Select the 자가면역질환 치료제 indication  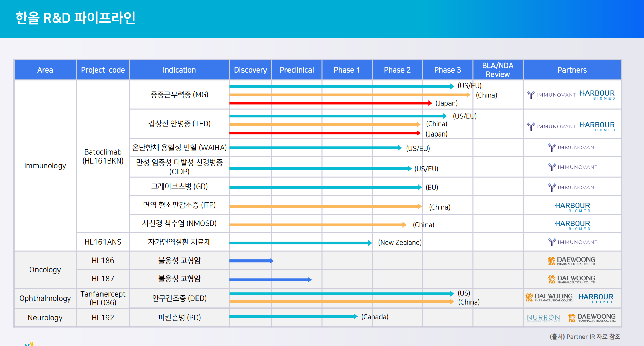tap(179, 242)
